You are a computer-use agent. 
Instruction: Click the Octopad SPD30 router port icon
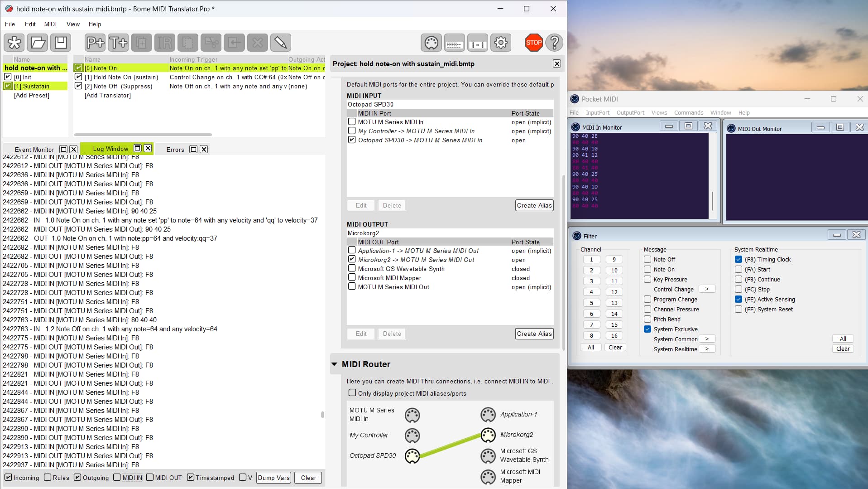(x=412, y=455)
